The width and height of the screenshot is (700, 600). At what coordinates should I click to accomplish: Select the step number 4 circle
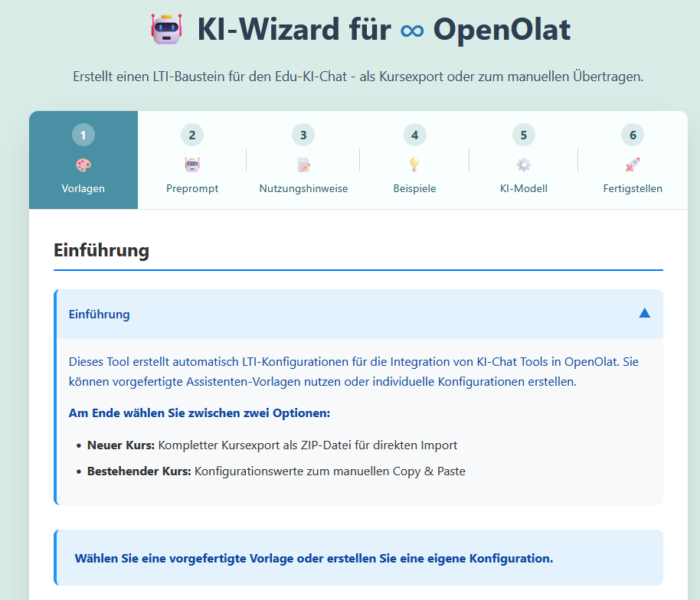coord(414,135)
